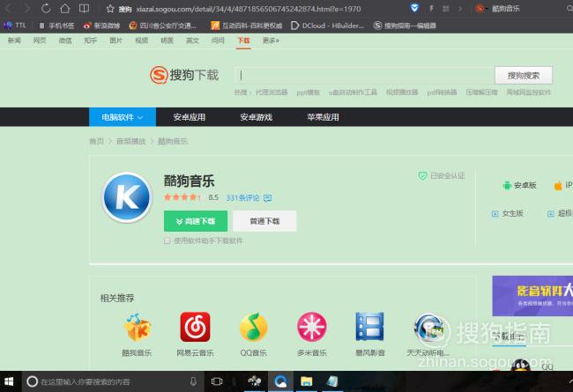Open 更多» in the Sogou navigation
The image size is (573, 392).
click(x=271, y=41)
